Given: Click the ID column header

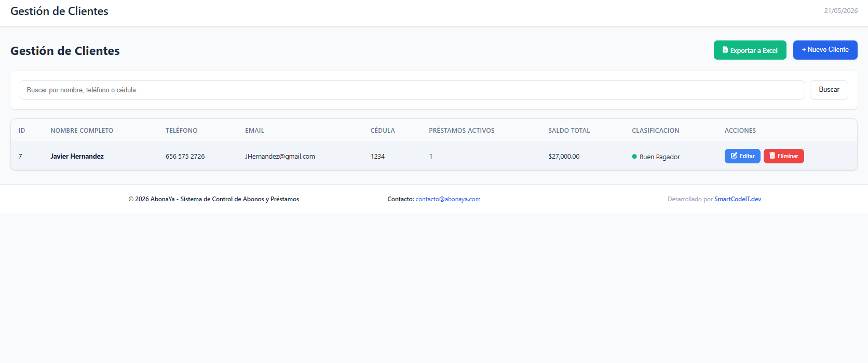Looking at the screenshot, I should pos(22,131).
